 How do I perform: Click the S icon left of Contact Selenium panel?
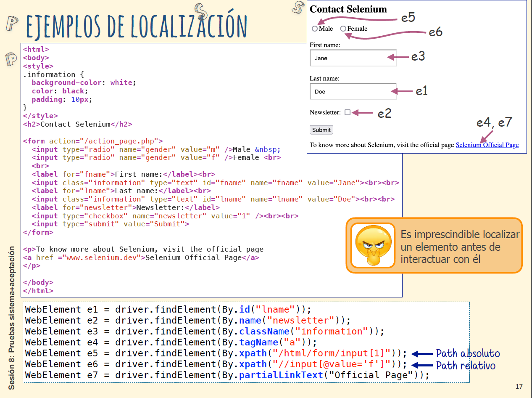tap(298, 7)
